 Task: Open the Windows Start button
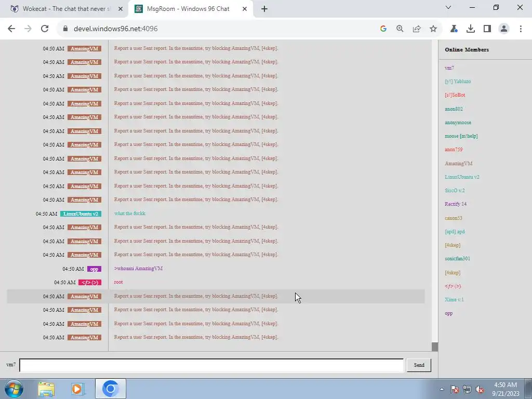(x=14, y=389)
